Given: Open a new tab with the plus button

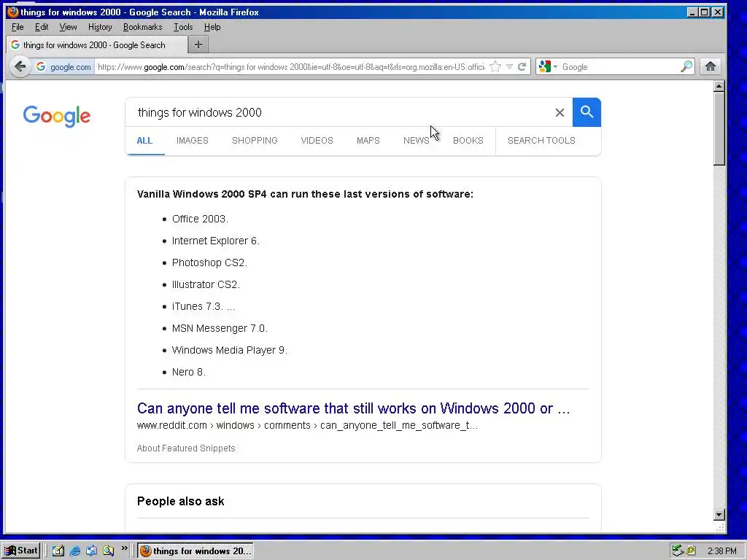Looking at the screenshot, I should pyautogui.click(x=198, y=44).
